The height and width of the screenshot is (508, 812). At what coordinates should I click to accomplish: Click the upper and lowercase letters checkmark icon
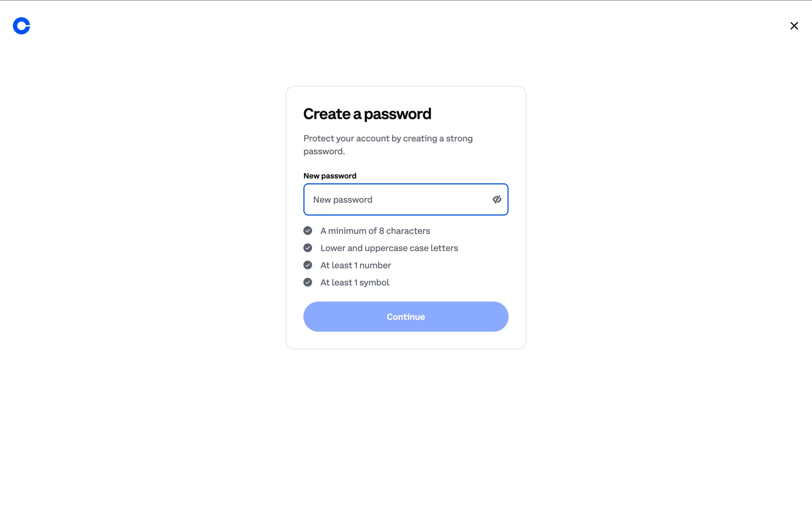[x=308, y=248]
